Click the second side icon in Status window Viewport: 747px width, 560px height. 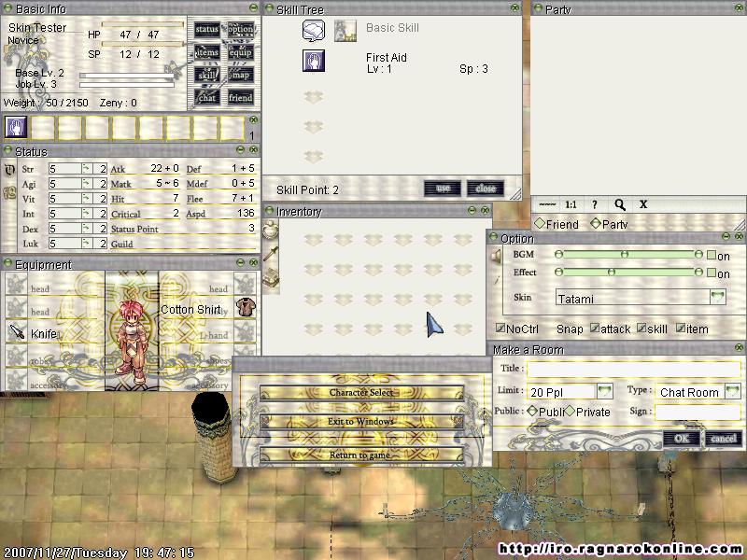[9, 193]
